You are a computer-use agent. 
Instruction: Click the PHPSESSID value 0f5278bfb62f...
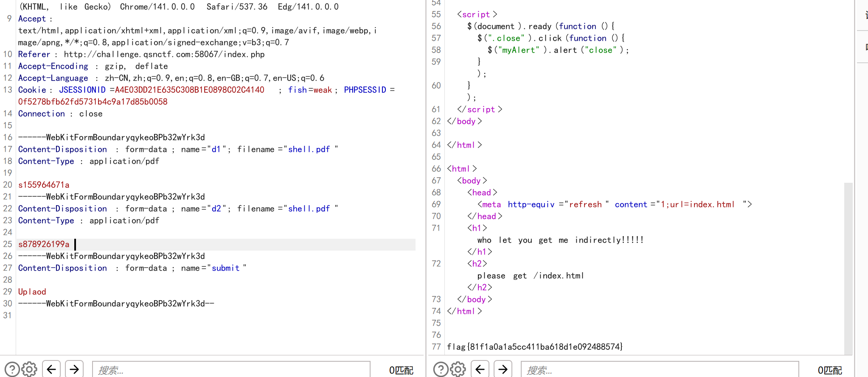(x=93, y=102)
